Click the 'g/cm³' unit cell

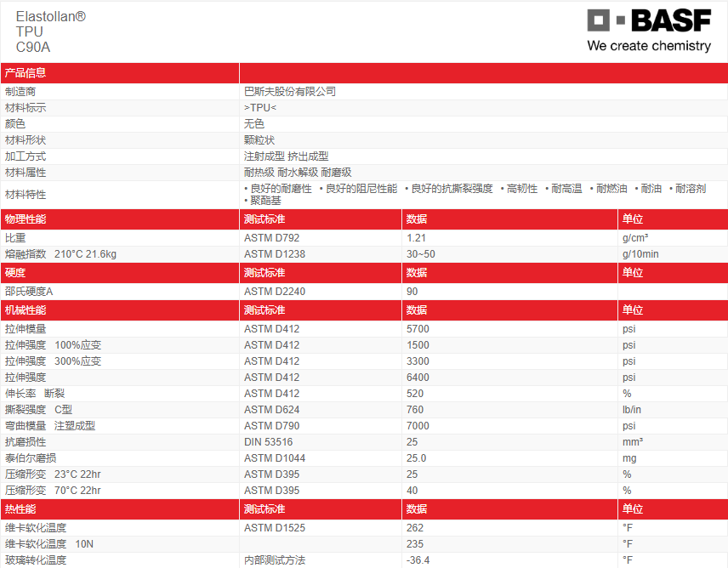coord(635,237)
